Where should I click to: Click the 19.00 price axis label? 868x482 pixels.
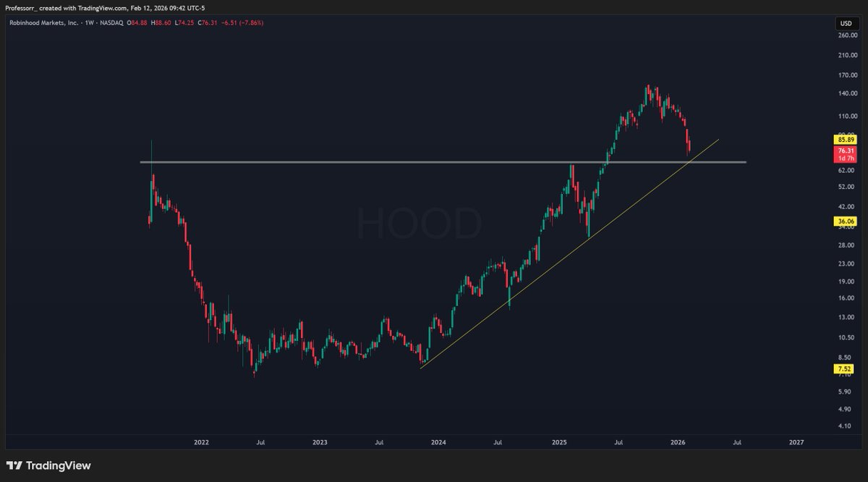(x=846, y=282)
